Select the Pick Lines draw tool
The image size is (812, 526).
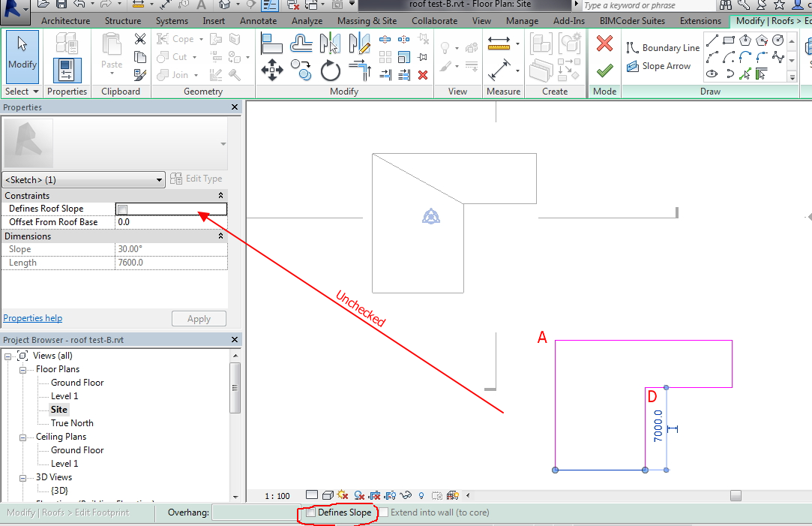[745, 74]
